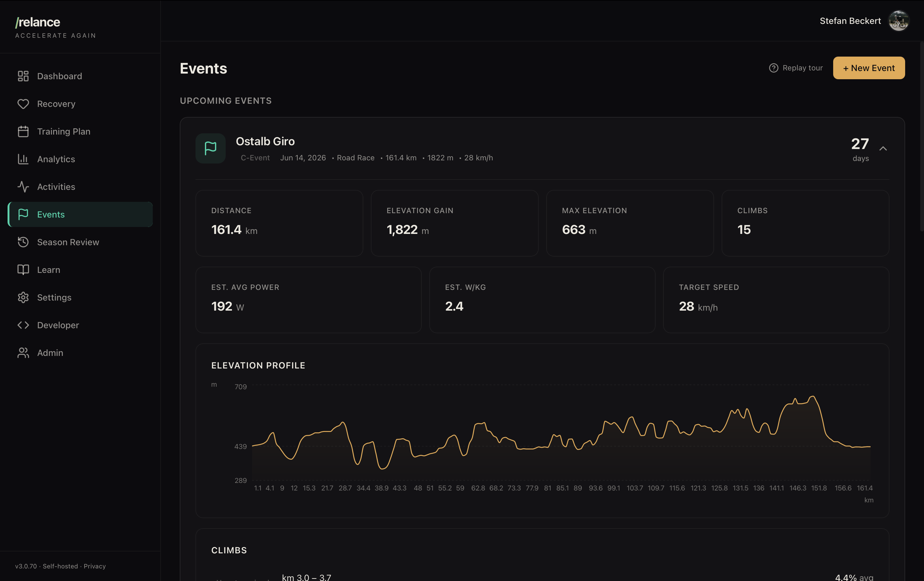Click the Replay tour link
924x581 pixels.
tap(796, 68)
